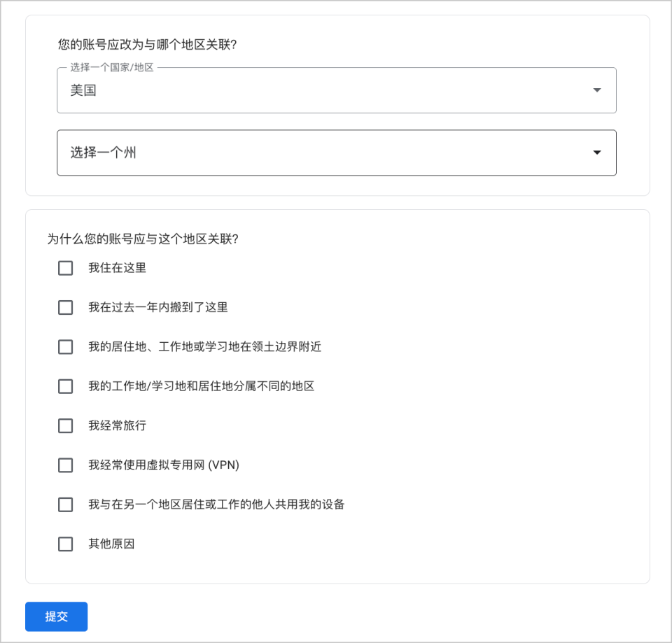
Task: Check the 我住在这里 checkbox
Action: pos(65,268)
